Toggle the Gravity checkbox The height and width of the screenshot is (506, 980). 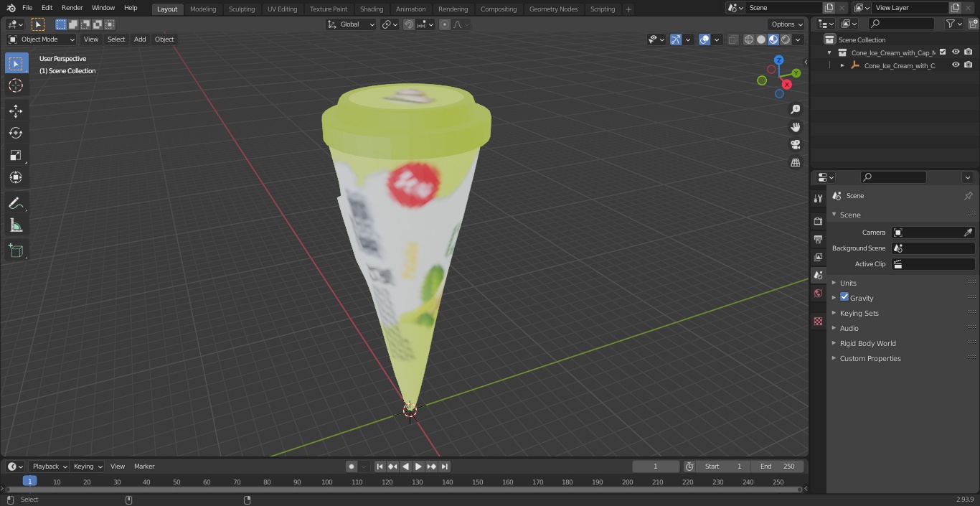click(x=844, y=297)
